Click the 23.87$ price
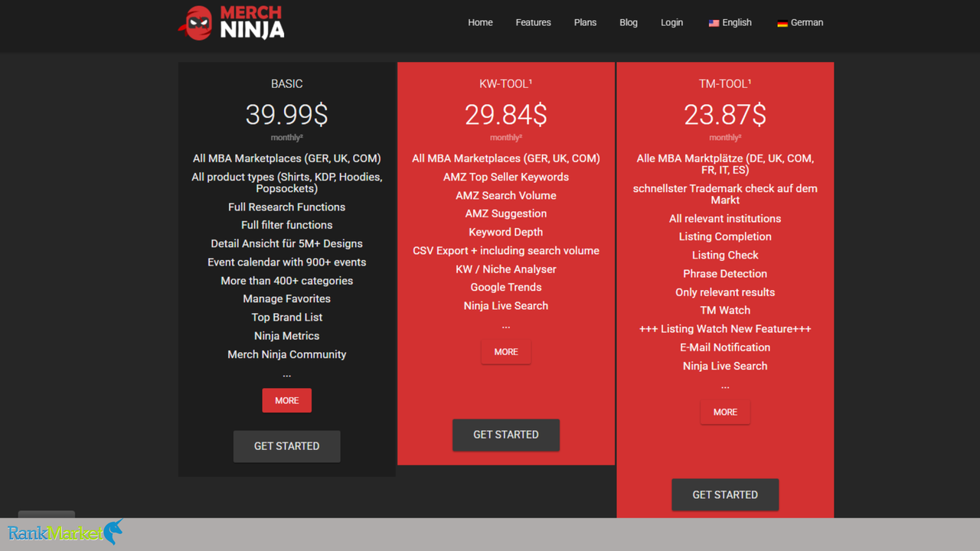Viewport: 980px width, 551px height. click(x=725, y=115)
